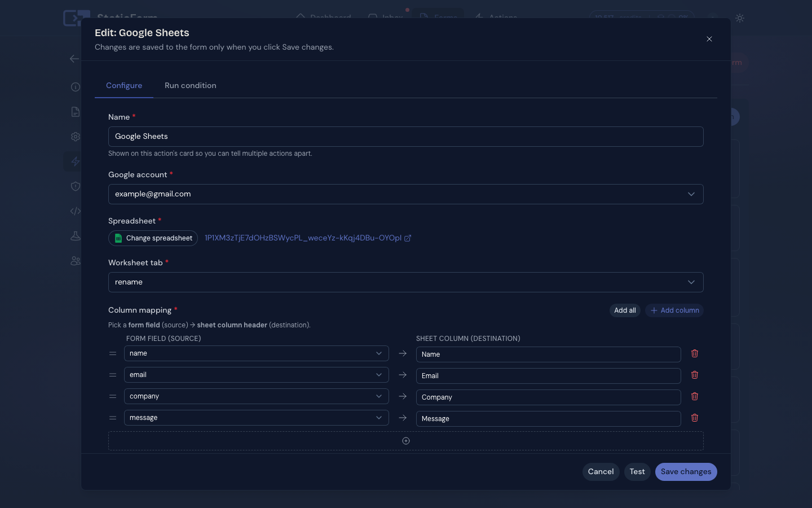Click the drag handle for company row
The width and height of the screenshot is (812, 508).
113,396
